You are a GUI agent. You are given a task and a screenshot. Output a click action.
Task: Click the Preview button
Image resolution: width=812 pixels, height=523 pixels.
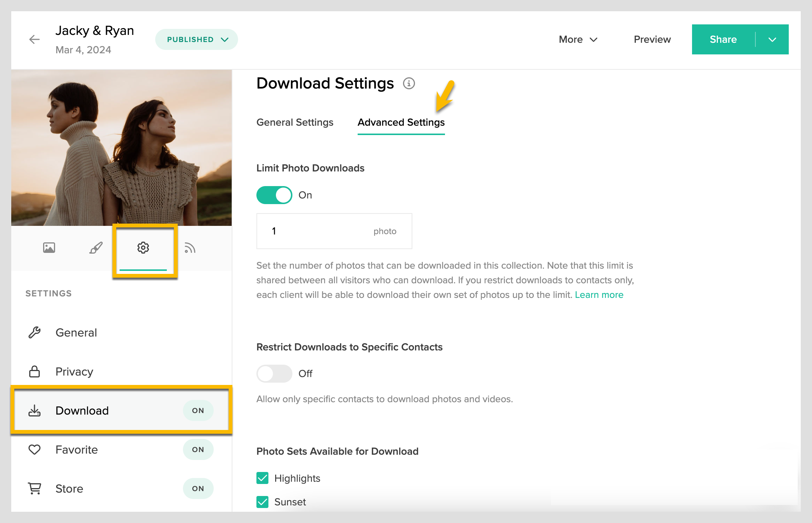coord(652,39)
